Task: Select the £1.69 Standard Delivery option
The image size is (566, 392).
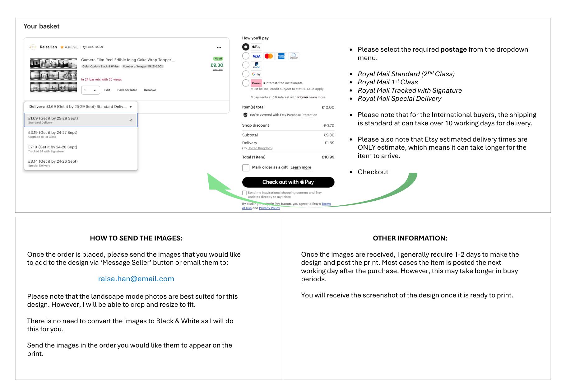Action: click(81, 120)
